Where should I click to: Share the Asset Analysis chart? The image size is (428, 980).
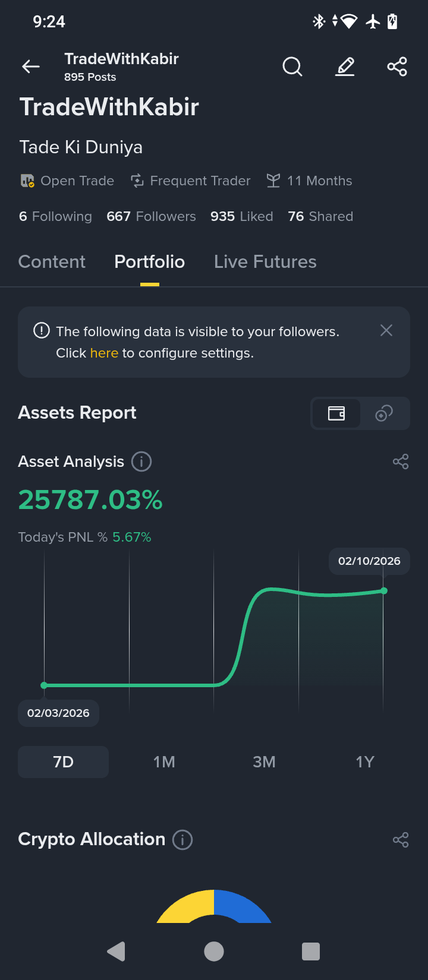pos(401,461)
